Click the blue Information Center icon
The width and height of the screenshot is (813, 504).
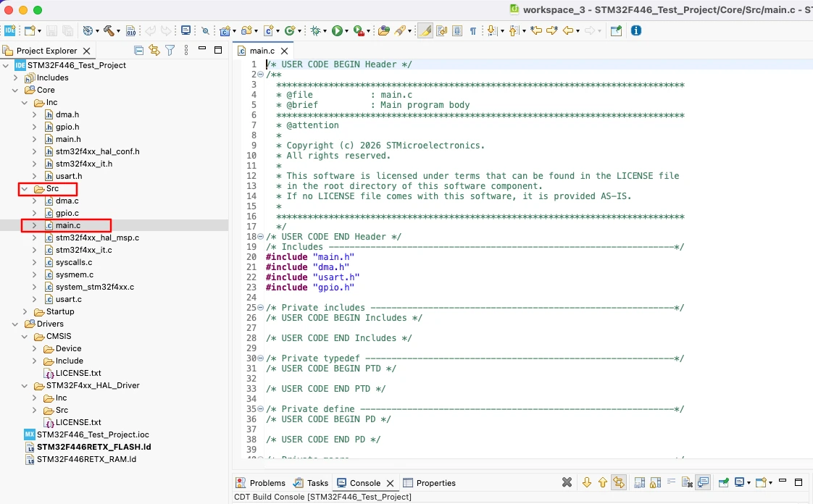click(x=636, y=31)
